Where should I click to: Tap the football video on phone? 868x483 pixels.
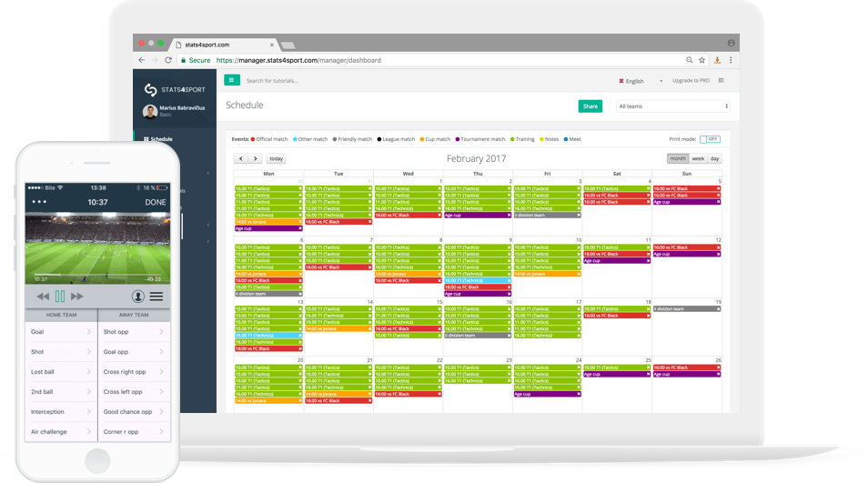98,248
